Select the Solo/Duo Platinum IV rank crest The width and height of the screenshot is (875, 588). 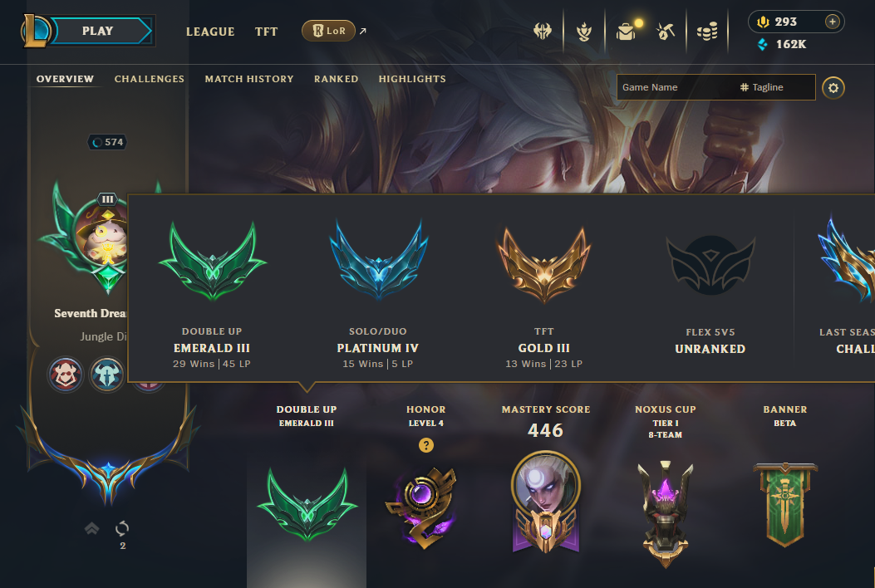click(378, 260)
